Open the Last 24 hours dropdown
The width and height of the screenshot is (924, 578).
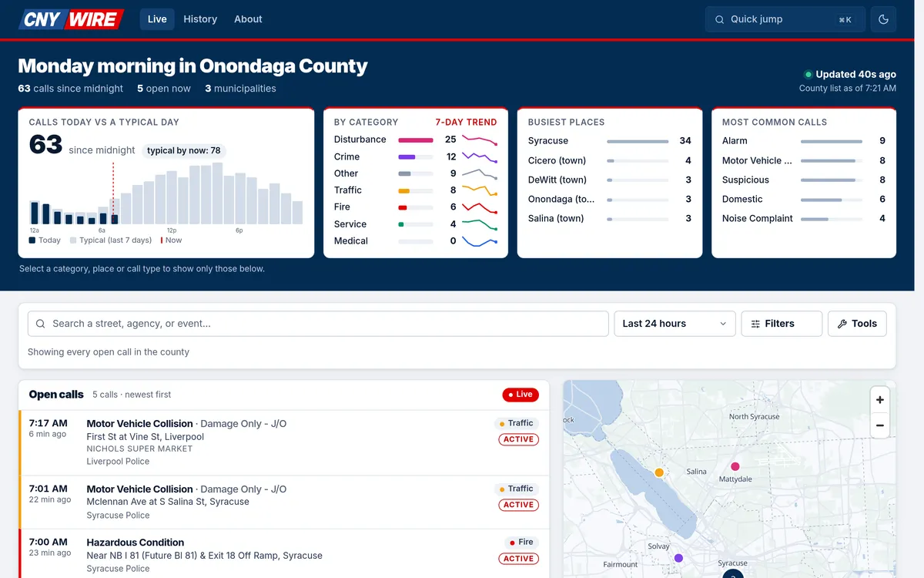675,324
